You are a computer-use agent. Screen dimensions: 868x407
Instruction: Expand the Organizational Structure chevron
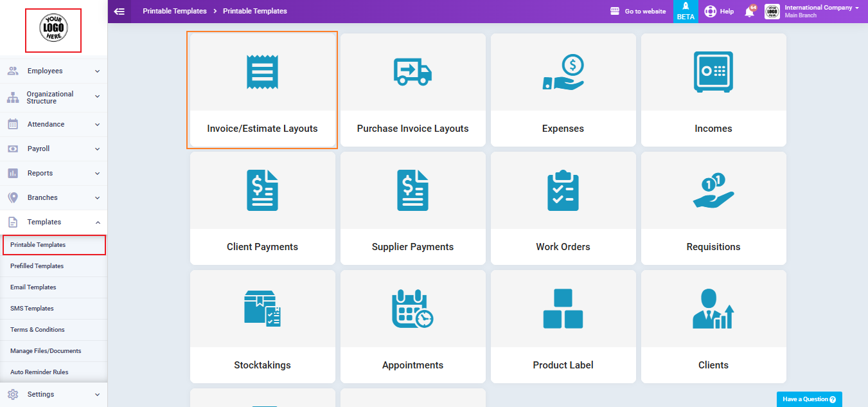(x=98, y=96)
